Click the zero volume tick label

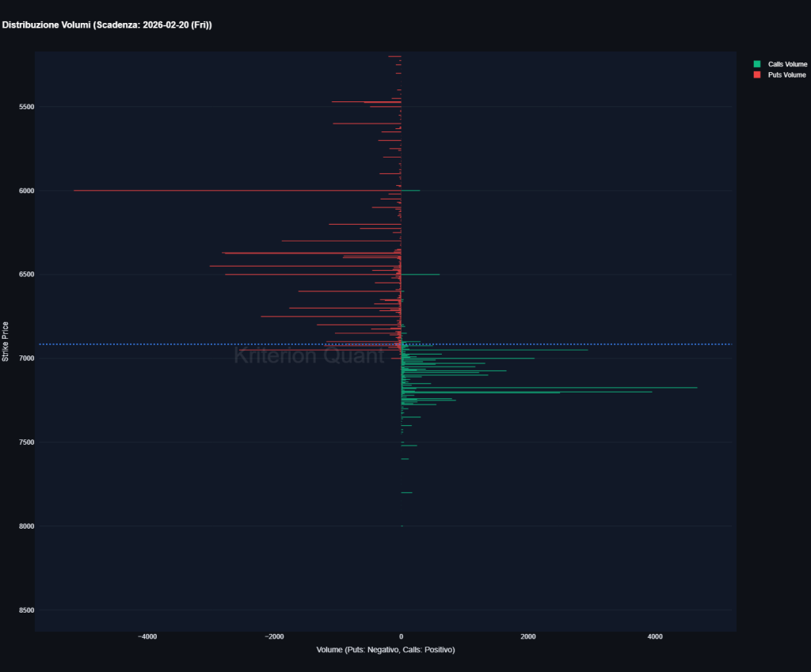[402, 636]
